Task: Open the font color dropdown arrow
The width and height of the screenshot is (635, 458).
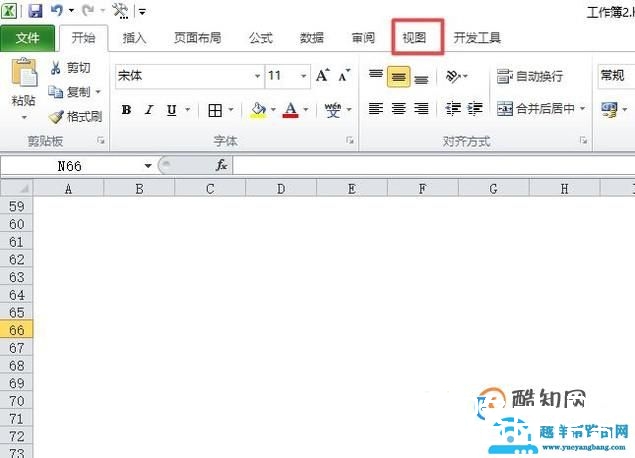Action: click(x=306, y=110)
